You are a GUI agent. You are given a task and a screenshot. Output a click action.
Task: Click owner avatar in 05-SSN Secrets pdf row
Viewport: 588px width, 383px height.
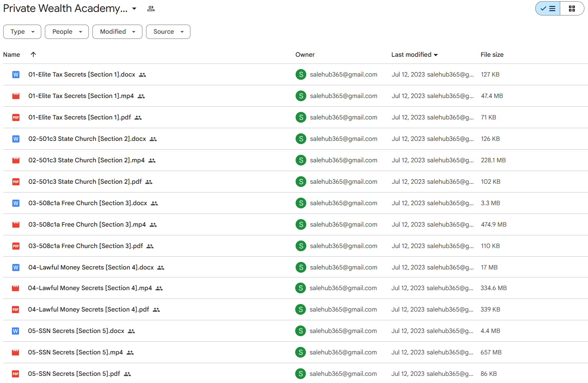300,374
